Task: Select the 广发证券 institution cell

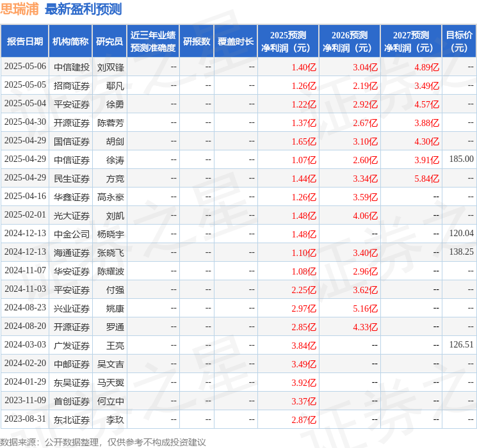Action: [x=72, y=346]
